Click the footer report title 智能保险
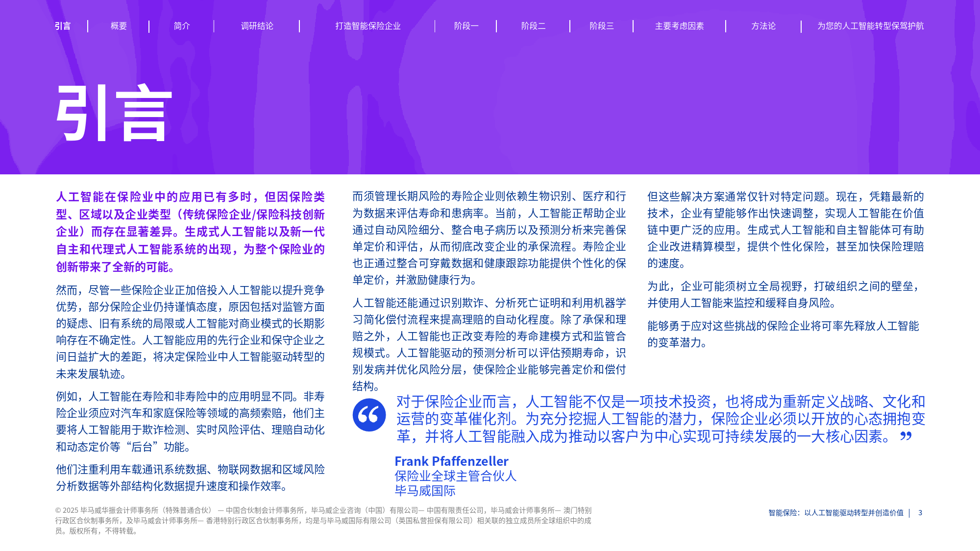The height and width of the screenshot is (551, 980). click(x=835, y=513)
